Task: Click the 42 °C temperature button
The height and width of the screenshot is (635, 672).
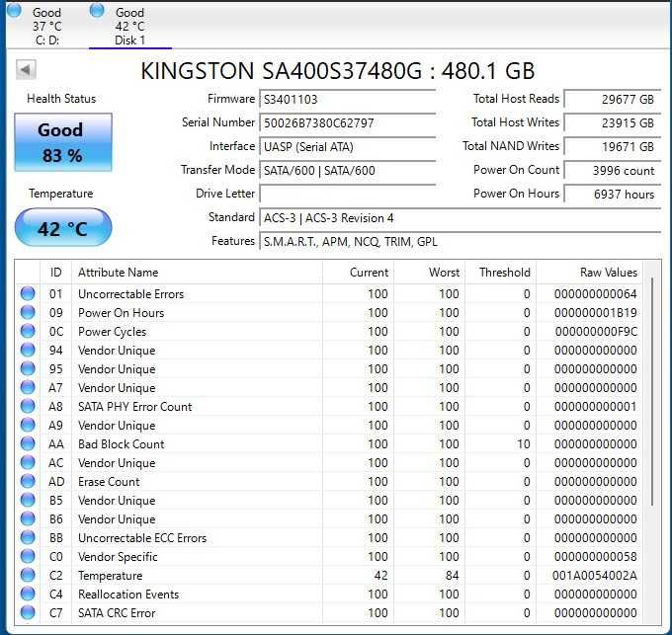Action: pyautogui.click(x=63, y=228)
